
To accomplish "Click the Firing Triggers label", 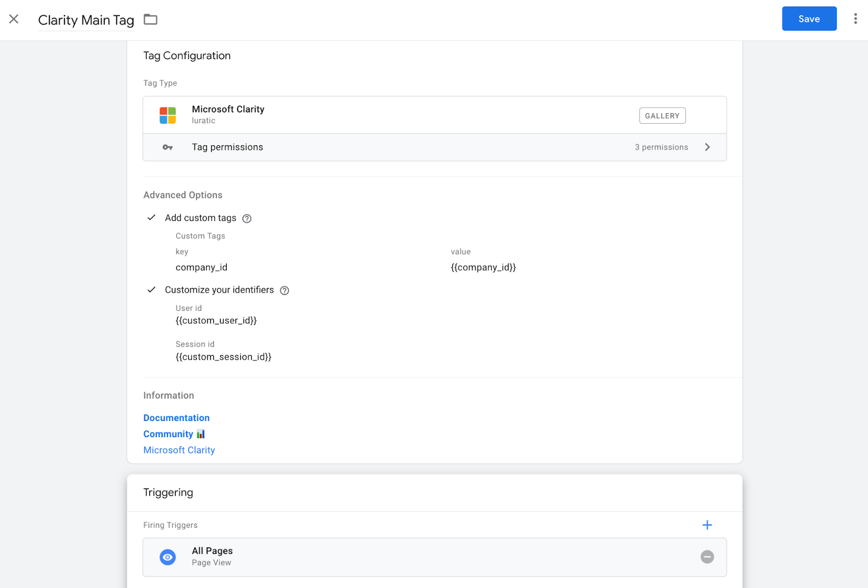I will click(x=170, y=525).
